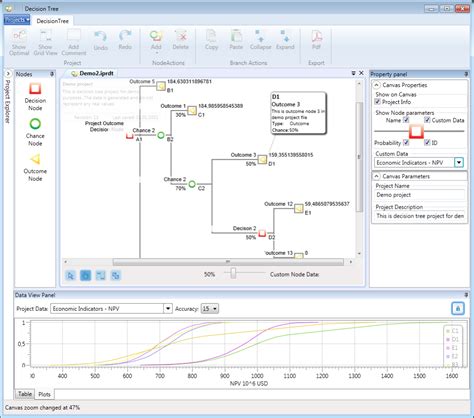Toggle the Probability checkbox
Image resolution: width=474 pixels, height=418 pixels.
click(x=406, y=142)
